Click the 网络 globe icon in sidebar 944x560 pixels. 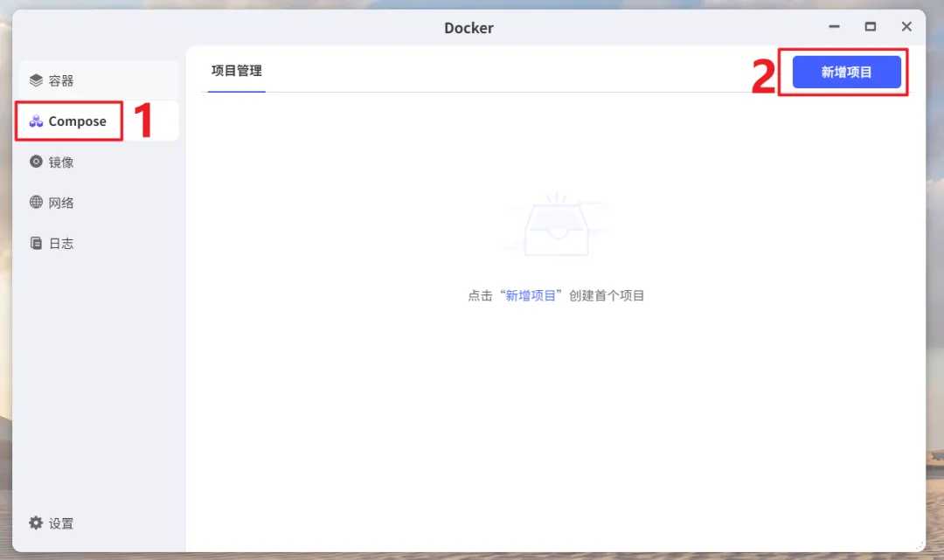click(36, 202)
